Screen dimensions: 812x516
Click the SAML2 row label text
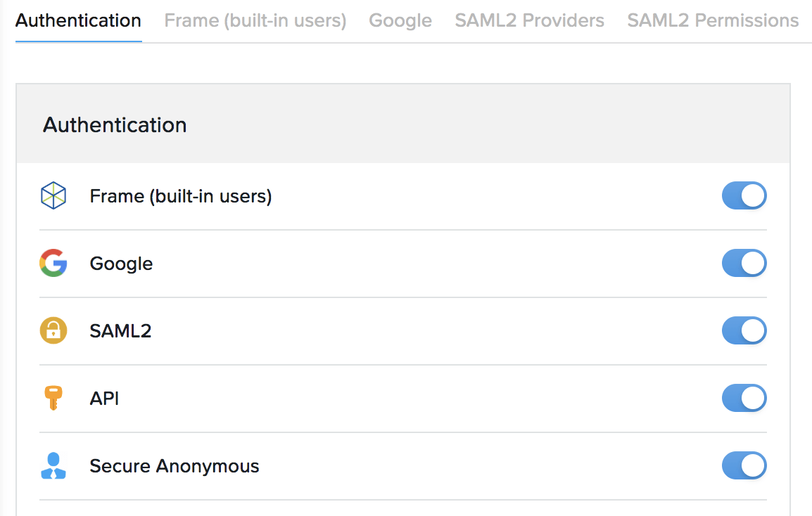(121, 331)
